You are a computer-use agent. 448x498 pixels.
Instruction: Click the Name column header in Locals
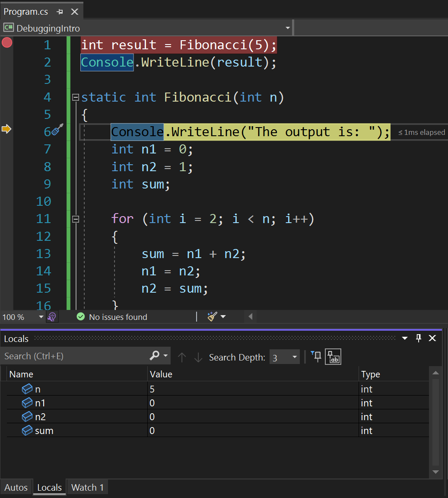pyautogui.click(x=77, y=374)
